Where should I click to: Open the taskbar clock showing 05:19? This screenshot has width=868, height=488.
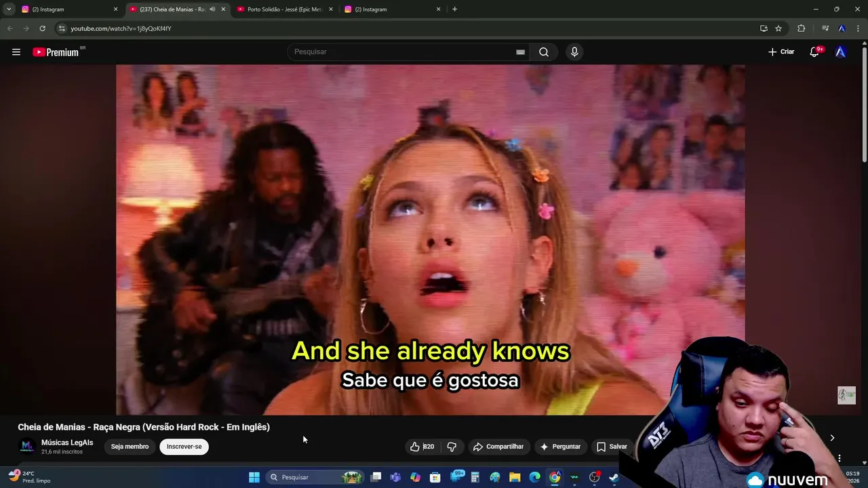coord(852,477)
